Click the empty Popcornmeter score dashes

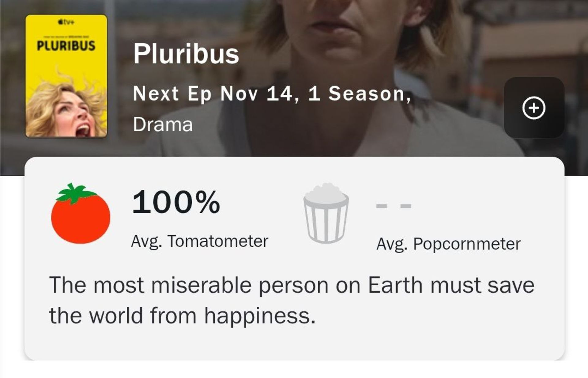click(x=394, y=206)
